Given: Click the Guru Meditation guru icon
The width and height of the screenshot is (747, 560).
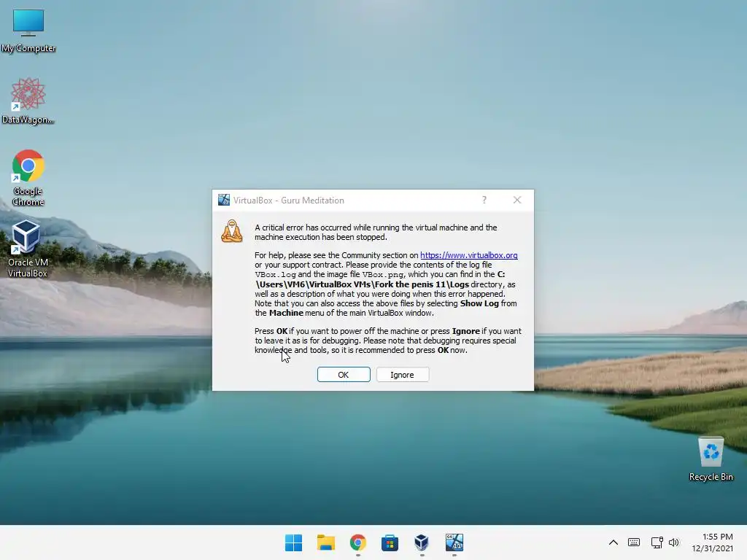Looking at the screenshot, I should pos(231,231).
